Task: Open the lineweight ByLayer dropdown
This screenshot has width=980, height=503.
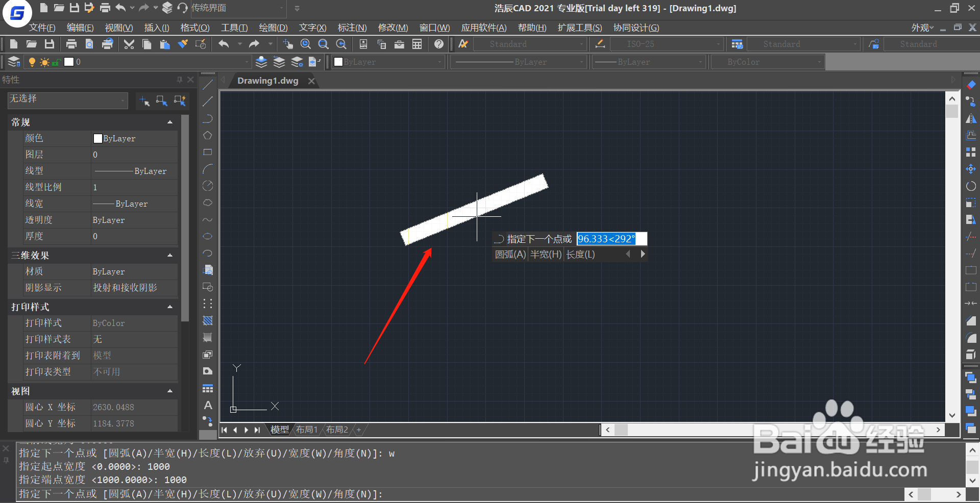Action: click(649, 62)
